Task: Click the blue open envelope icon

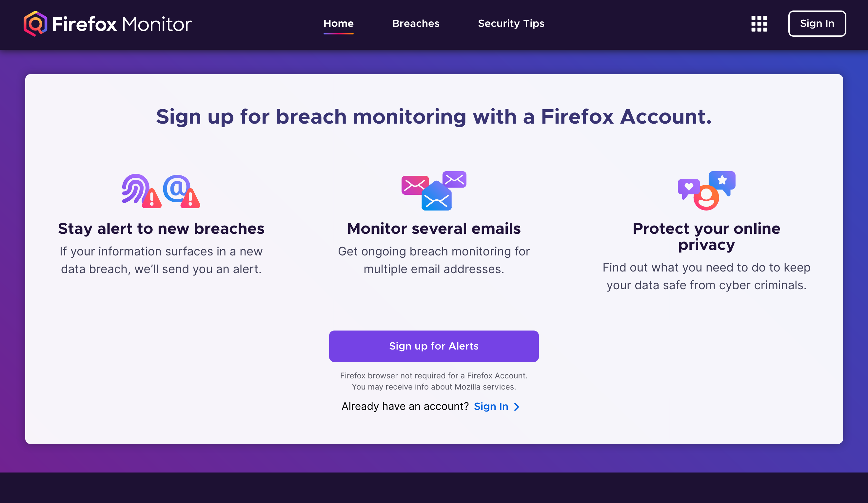Action: pyautogui.click(x=436, y=196)
